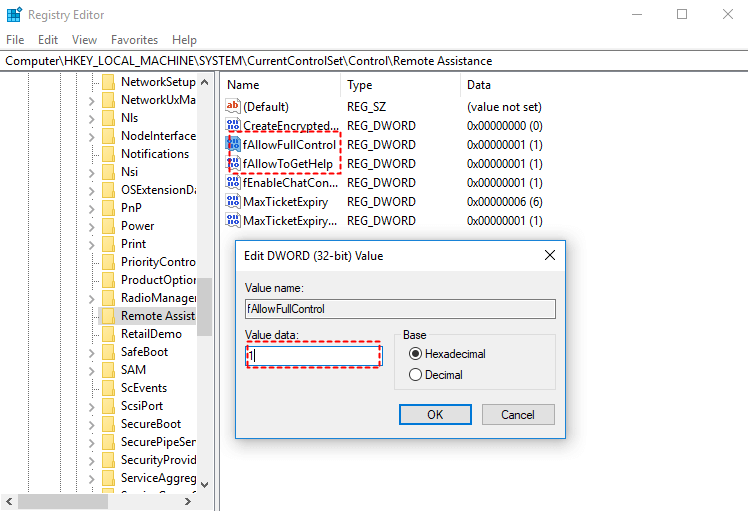Click the NetworkUxMa folder icon

pos(109,100)
